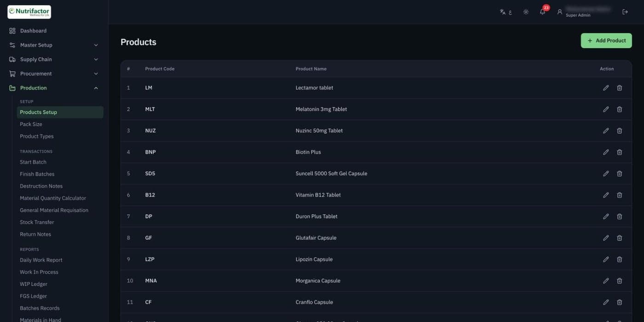The image size is (644, 322).
Task: Open Work In Process report
Action: 39,272
